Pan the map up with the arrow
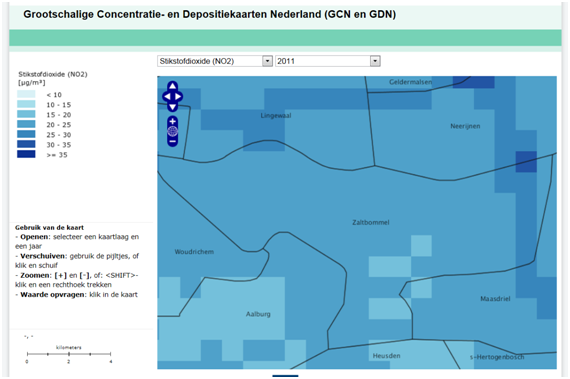This screenshot has height=379, width=570. coord(173,86)
